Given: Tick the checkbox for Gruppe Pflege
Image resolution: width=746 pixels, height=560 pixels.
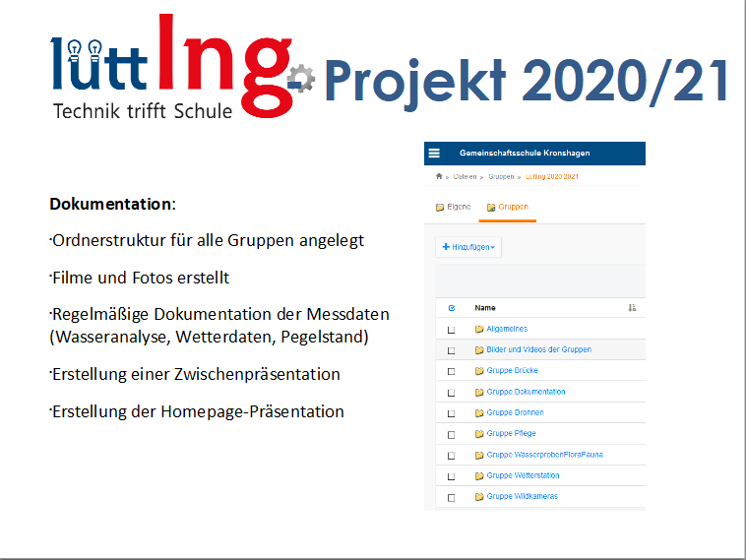Looking at the screenshot, I should [451, 434].
